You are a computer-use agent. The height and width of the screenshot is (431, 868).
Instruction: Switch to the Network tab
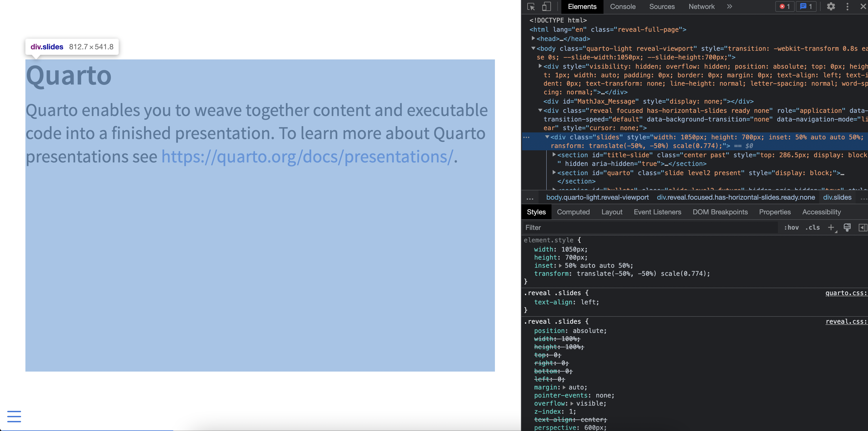click(x=701, y=7)
